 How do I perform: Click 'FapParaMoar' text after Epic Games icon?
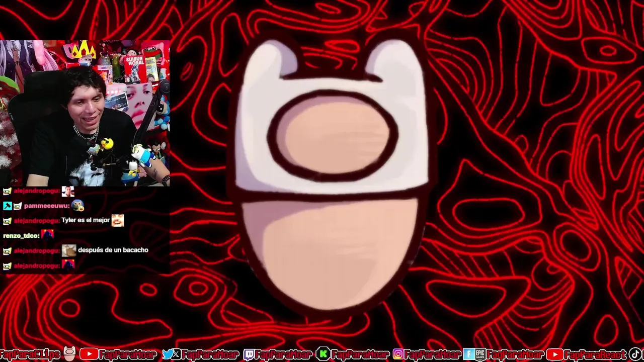click(514, 355)
